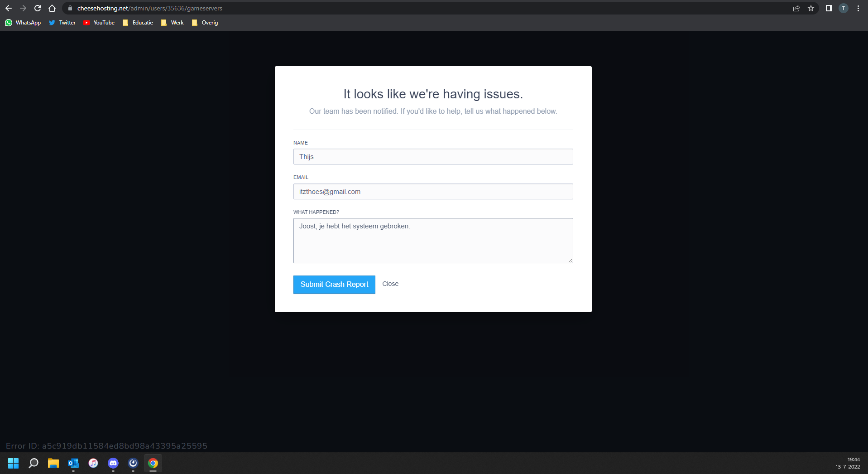Expand the Werk bookmark folder
Image resolution: width=868 pixels, height=474 pixels.
tap(173, 23)
